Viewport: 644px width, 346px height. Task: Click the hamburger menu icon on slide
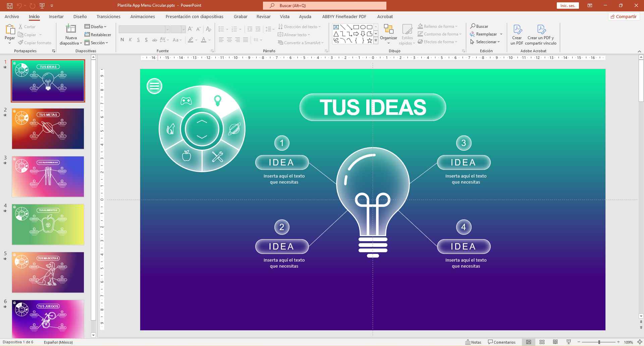click(x=154, y=86)
